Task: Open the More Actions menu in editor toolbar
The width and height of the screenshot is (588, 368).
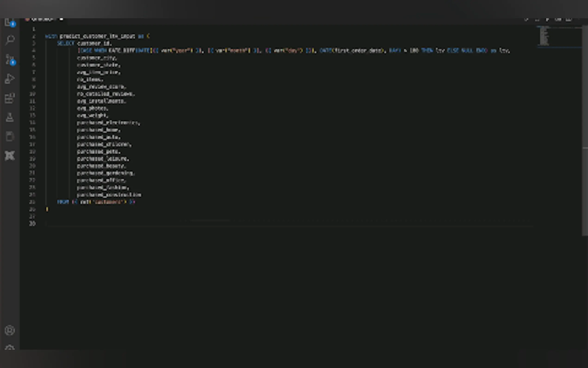Action: click(568, 19)
